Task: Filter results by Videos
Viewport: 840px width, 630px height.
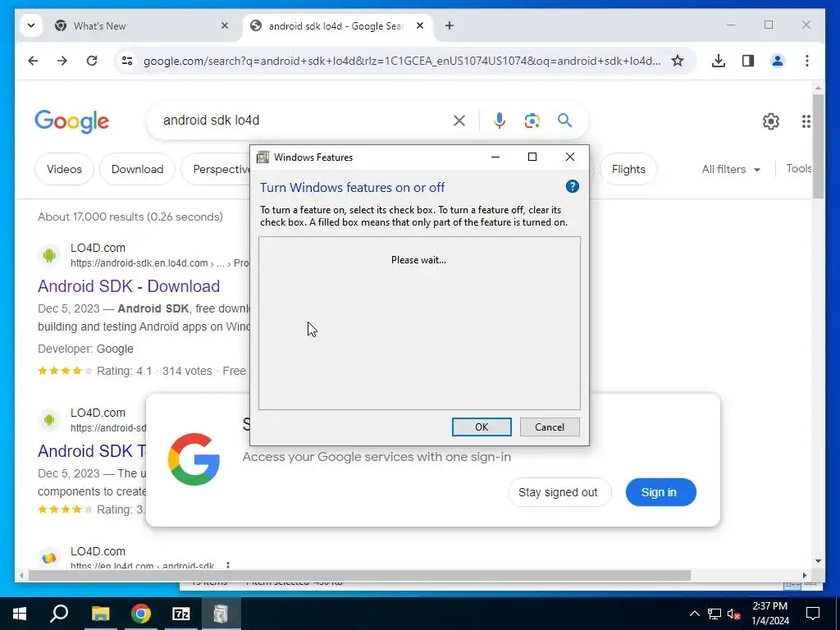Action: click(64, 169)
